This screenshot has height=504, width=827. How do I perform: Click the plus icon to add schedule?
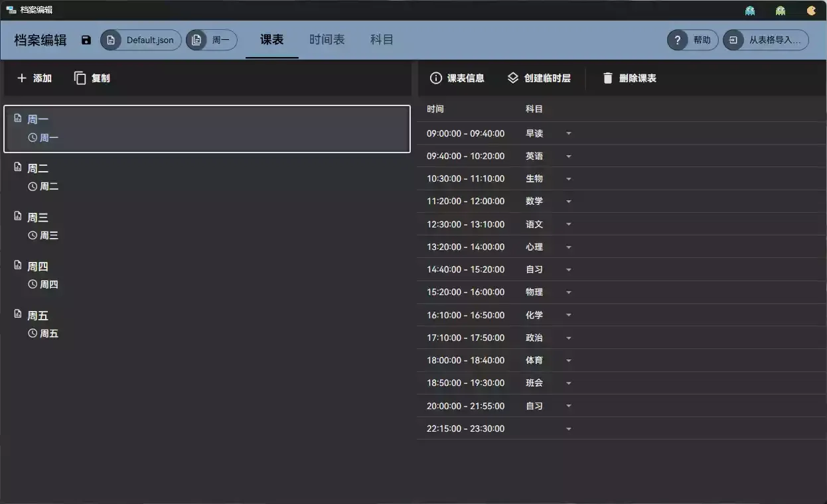pyautogui.click(x=22, y=78)
